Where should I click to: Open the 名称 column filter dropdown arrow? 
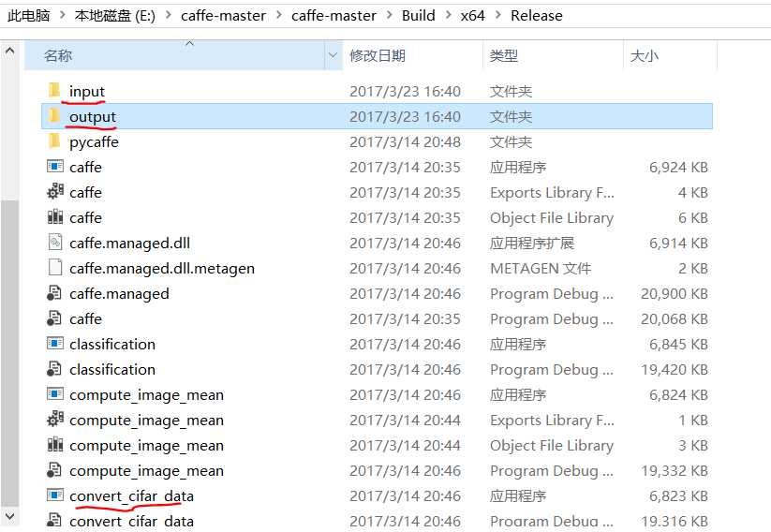tap(333, 55)
